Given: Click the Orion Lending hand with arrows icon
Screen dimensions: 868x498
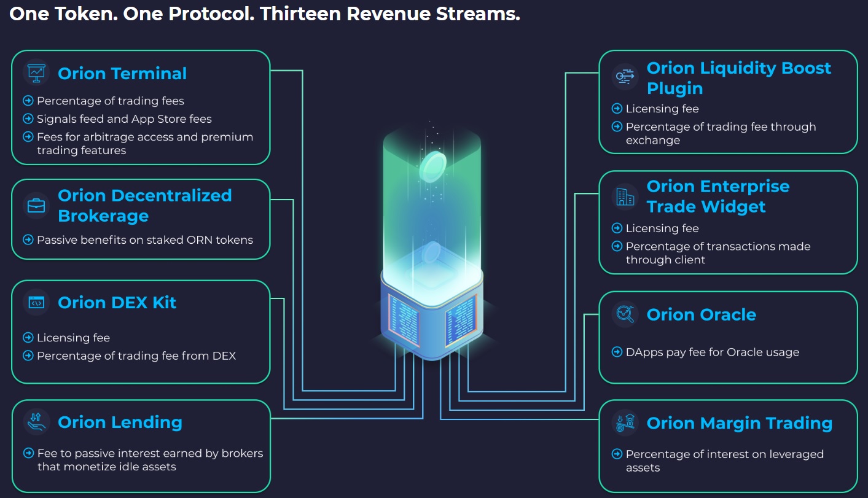Looking at the screenshot, I should 36,421.
